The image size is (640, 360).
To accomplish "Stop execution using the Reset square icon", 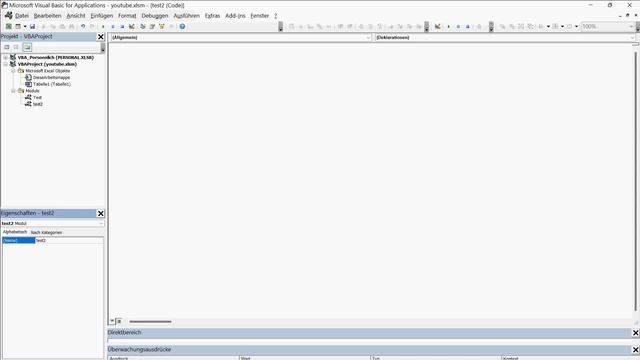I will [122, 27].
